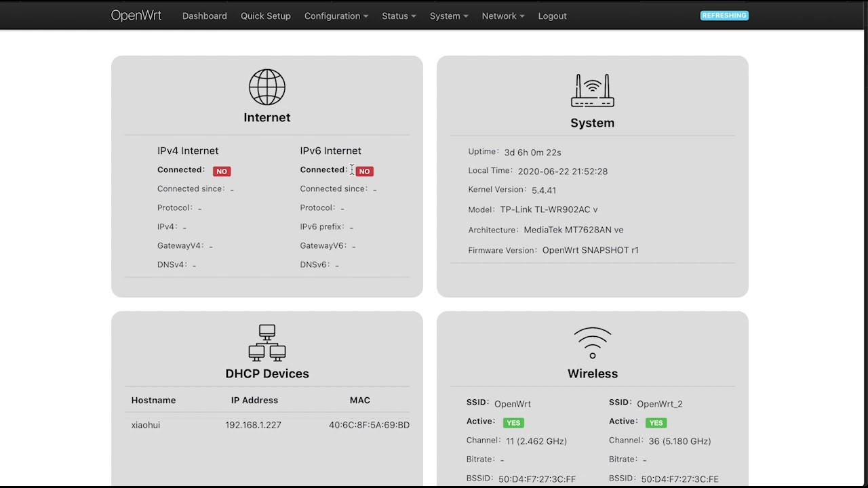Screen dimensions: 868x488
Task: Click the Hostname column header
Action: 153,400
